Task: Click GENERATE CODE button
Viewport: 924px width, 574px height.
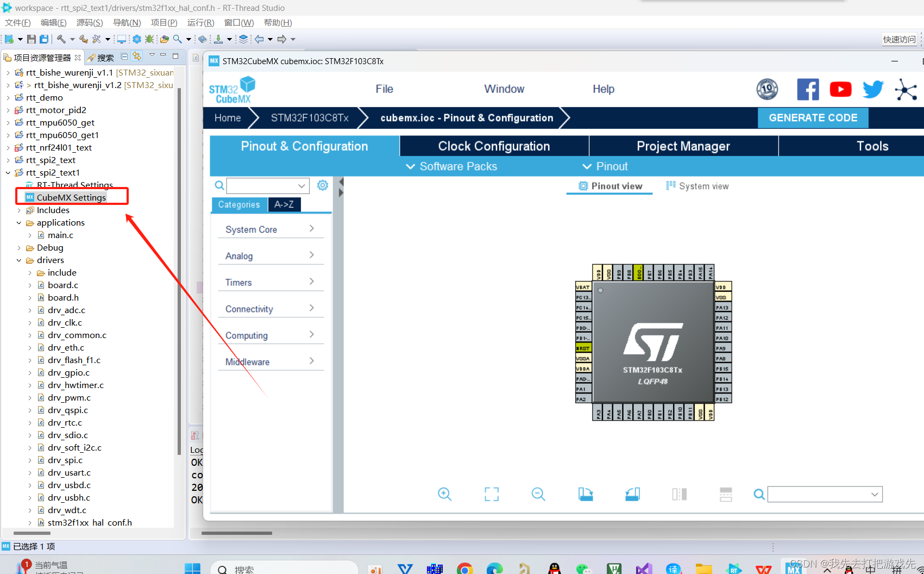Action: [813, 118]
